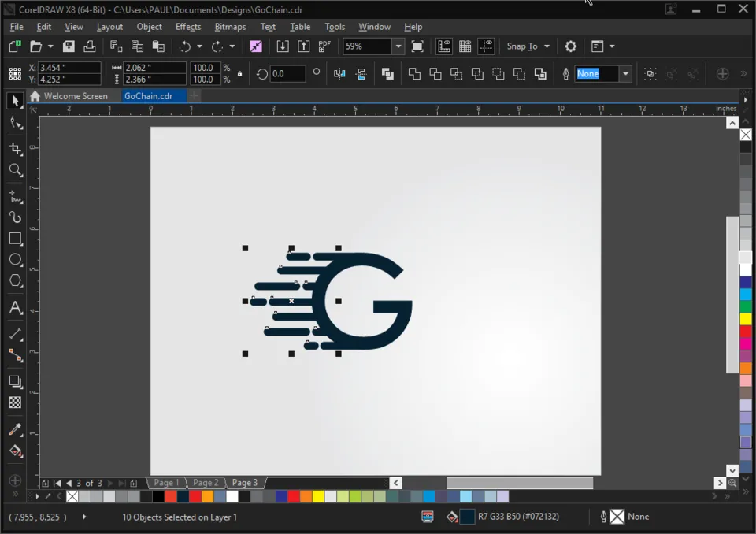Expand the workspace launcher dropdown
Image resolution: width=756 pixels, height=534 pixels.
612,46
